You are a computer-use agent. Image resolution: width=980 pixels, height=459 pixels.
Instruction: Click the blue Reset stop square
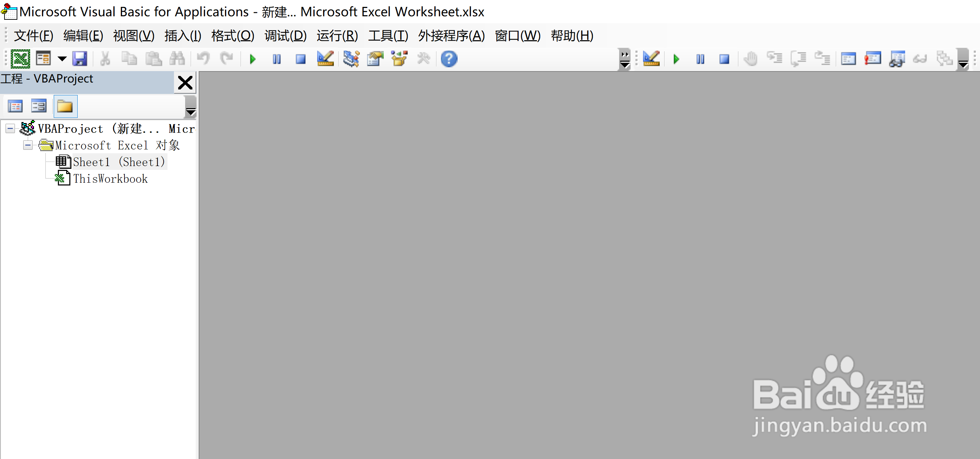tap(301, 59)
